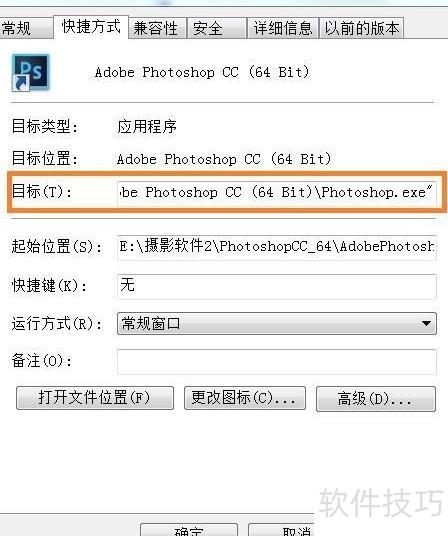The image size is (448, 536).
Task: Click the Photoshop shortcut icon
Action: 31,72
